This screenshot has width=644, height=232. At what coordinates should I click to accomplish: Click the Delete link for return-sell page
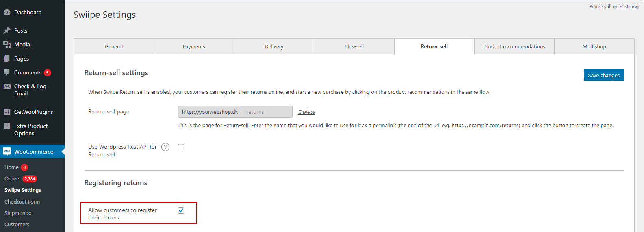click(306, 112)
